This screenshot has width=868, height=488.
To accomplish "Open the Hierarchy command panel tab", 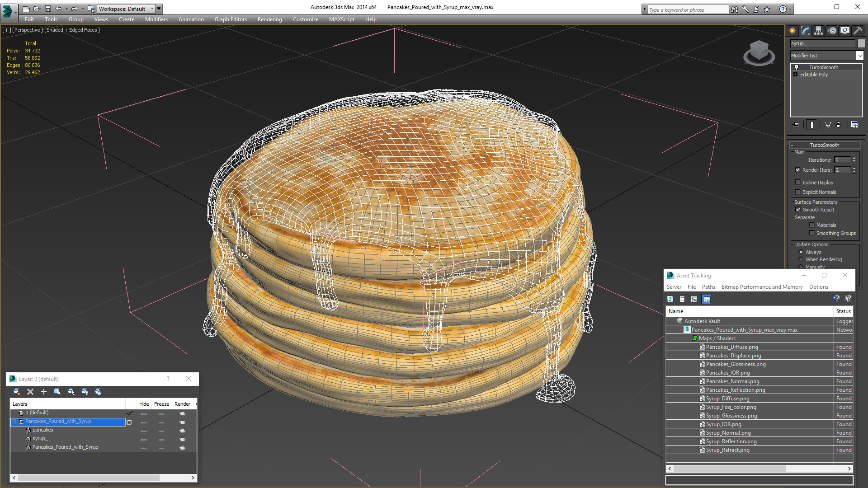I will [x=819, y=31].
